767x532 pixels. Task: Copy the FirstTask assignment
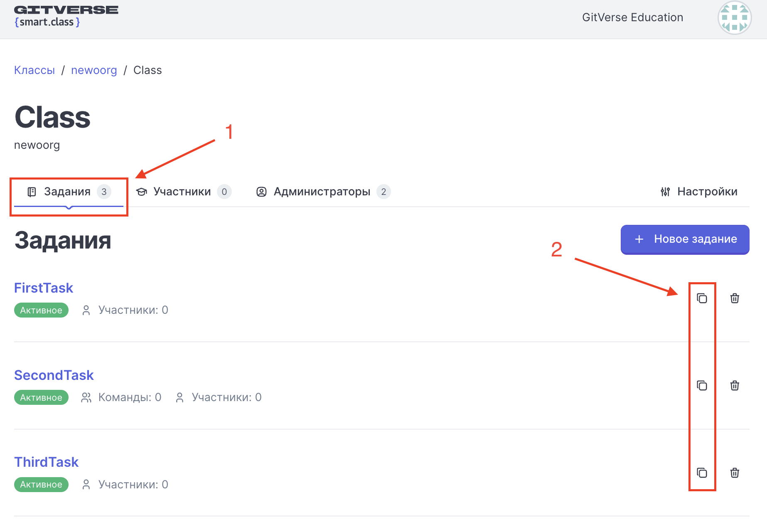pyautogui.click(x=702, y=298)
